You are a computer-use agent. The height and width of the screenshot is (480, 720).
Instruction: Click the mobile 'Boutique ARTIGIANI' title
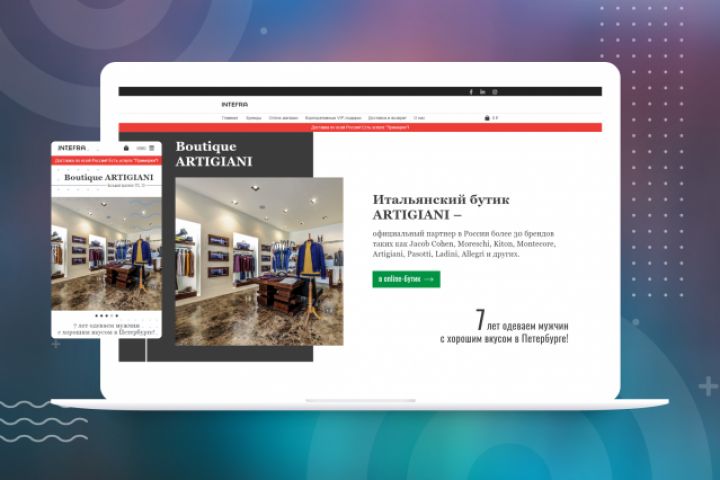(x=109, y=177)
